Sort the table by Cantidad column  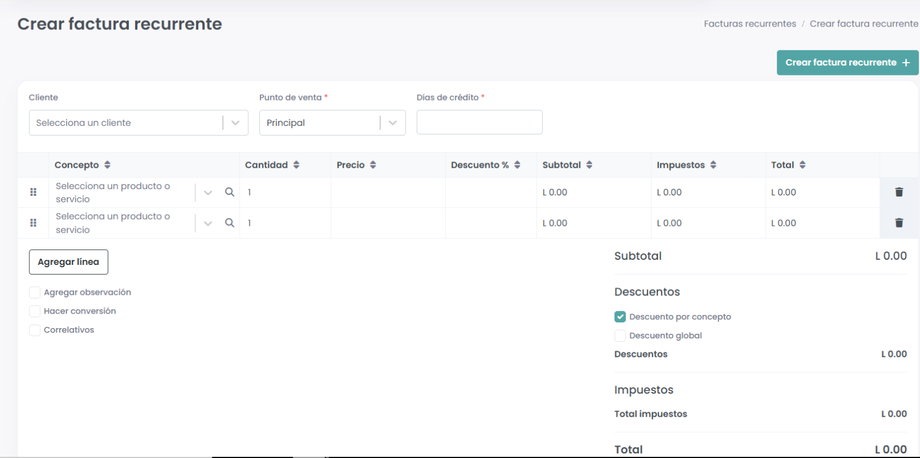pos(296,165)
